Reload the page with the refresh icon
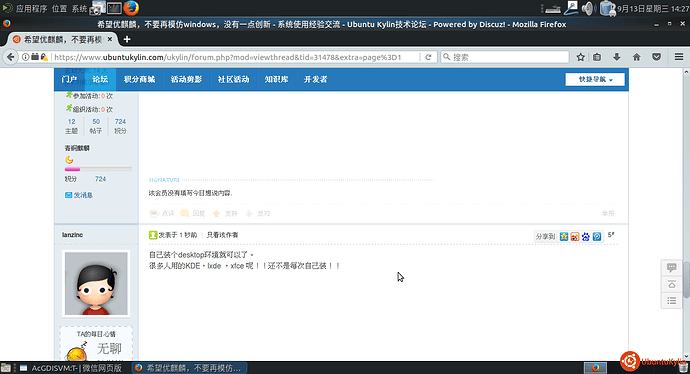 click(428, 57)
